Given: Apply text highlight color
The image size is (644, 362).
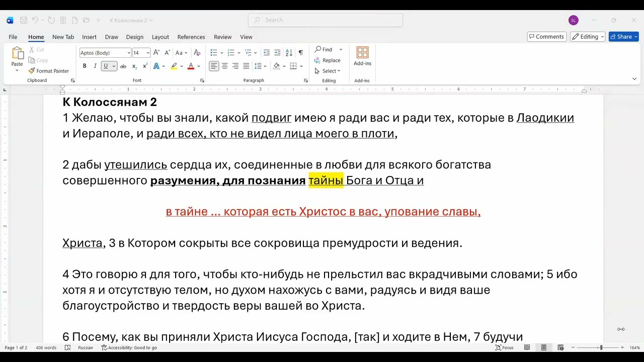Looking at the screenshot, I should tap(174, 66).
